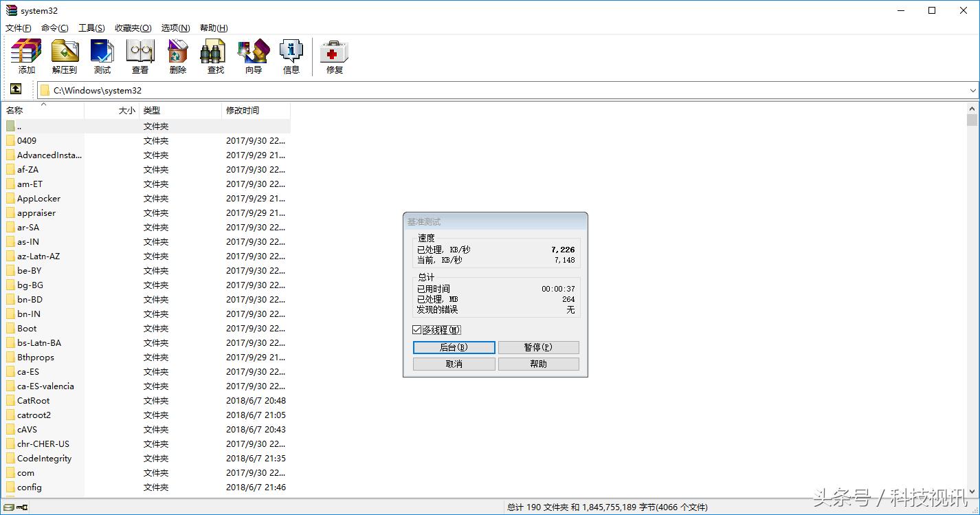Click the 取消 (Cancel) button

(454, 364)
